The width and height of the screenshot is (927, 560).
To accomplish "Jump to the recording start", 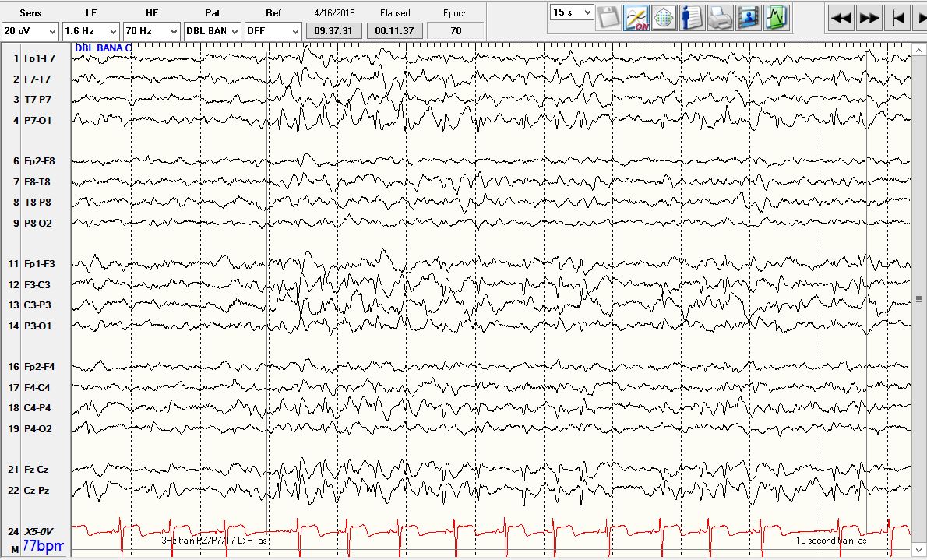I will coord(898,18).
